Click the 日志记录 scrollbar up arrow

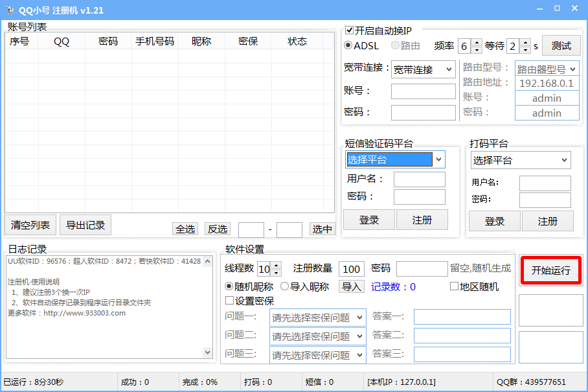(207, 262)
